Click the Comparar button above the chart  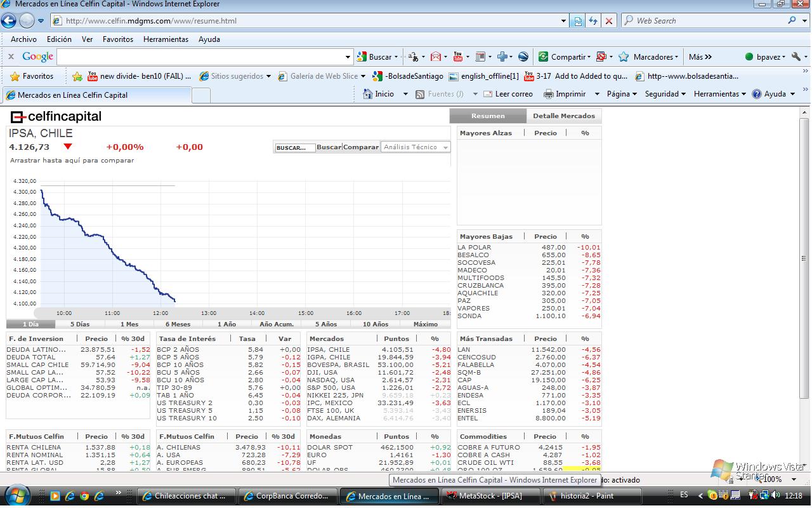pyautogui.click(x=361, y=147)
